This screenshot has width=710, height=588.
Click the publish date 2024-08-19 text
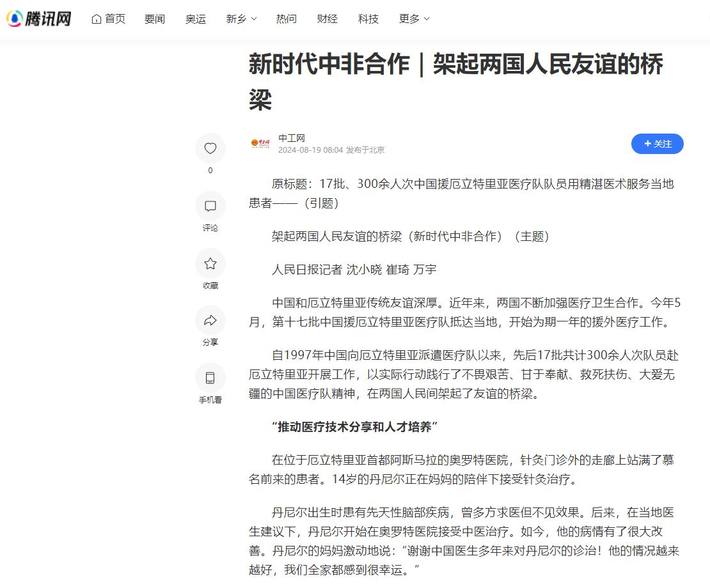[310, 150]
